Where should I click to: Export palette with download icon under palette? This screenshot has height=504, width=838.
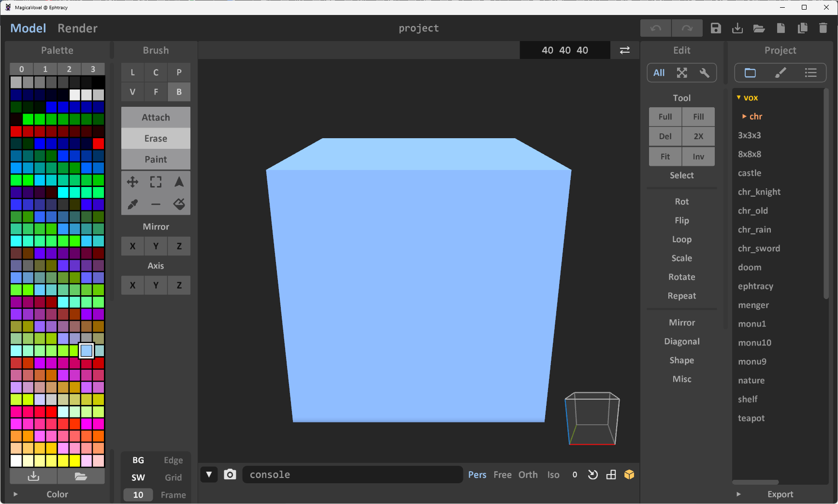[33, 476]
